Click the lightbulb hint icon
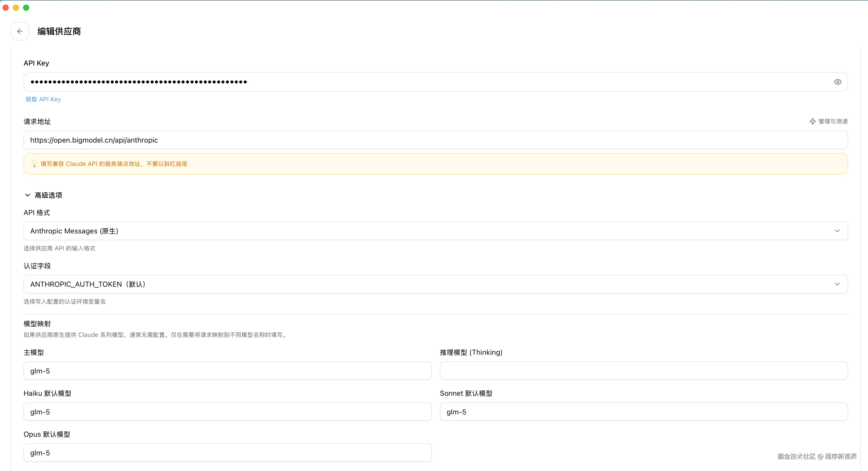 click(34, 164)
